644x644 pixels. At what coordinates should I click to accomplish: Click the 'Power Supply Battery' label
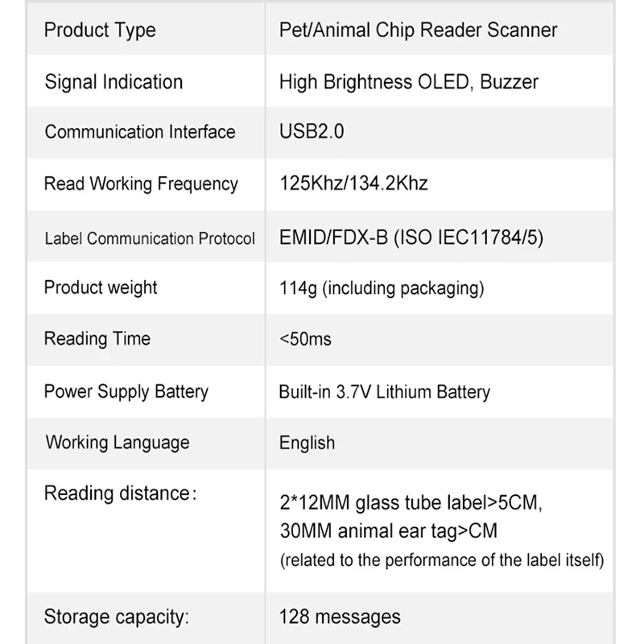pyautogui.click(x=126, y=391)
